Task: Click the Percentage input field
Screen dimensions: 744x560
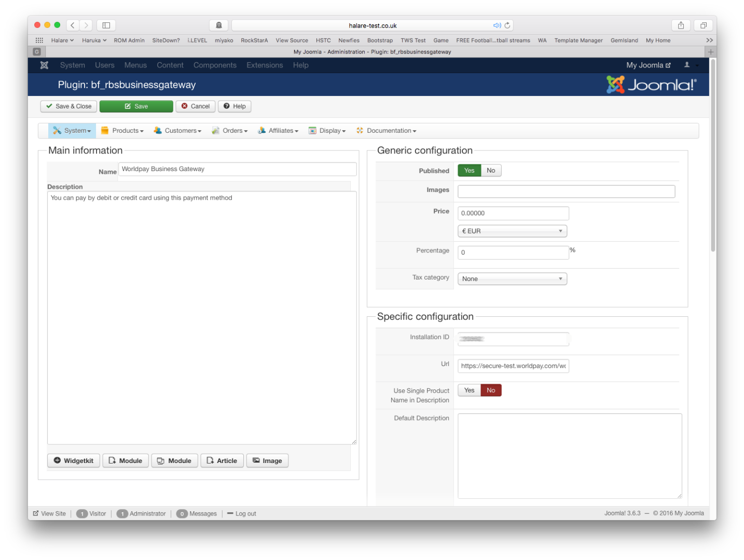Action: [513, 253]
